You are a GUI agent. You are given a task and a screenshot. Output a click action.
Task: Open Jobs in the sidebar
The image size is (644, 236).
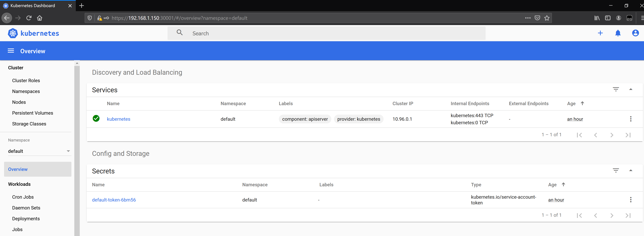[x=17, y=229]
